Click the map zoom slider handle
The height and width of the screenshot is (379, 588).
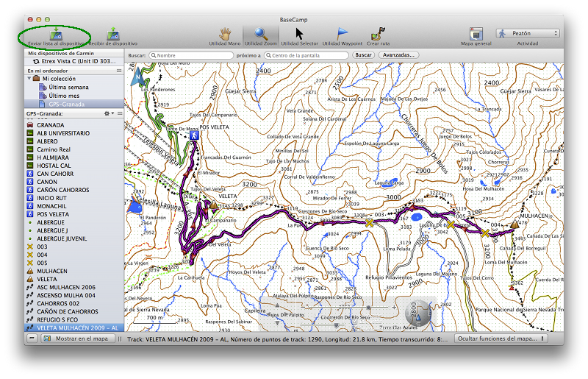click(369, 308)
